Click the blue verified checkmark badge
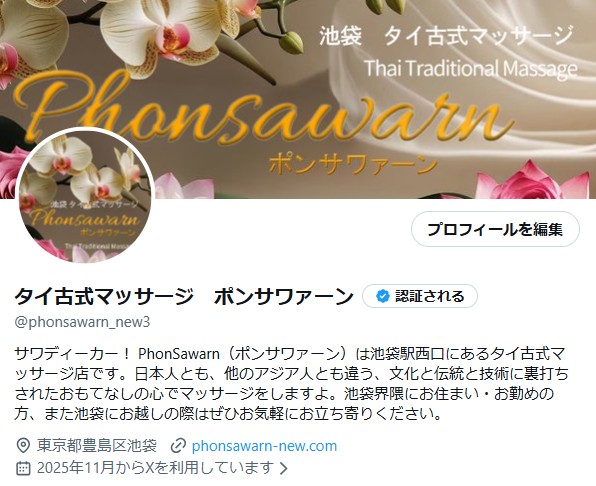The image size is (596, 486). click(383, 296)
